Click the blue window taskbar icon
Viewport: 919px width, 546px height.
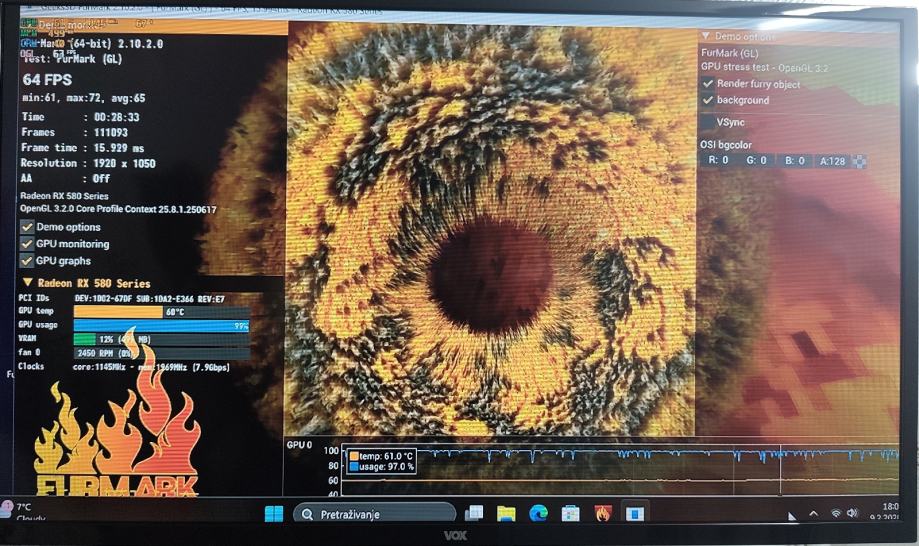tap(635, 514)
